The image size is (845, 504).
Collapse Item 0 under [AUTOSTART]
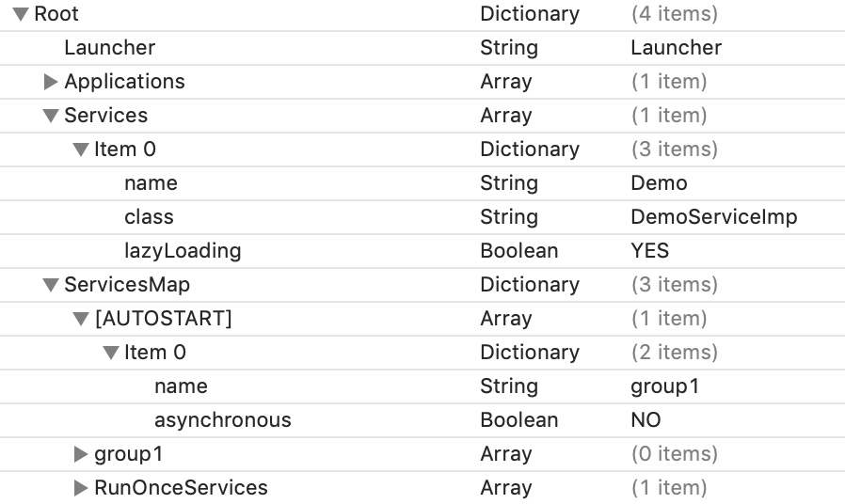111,353
